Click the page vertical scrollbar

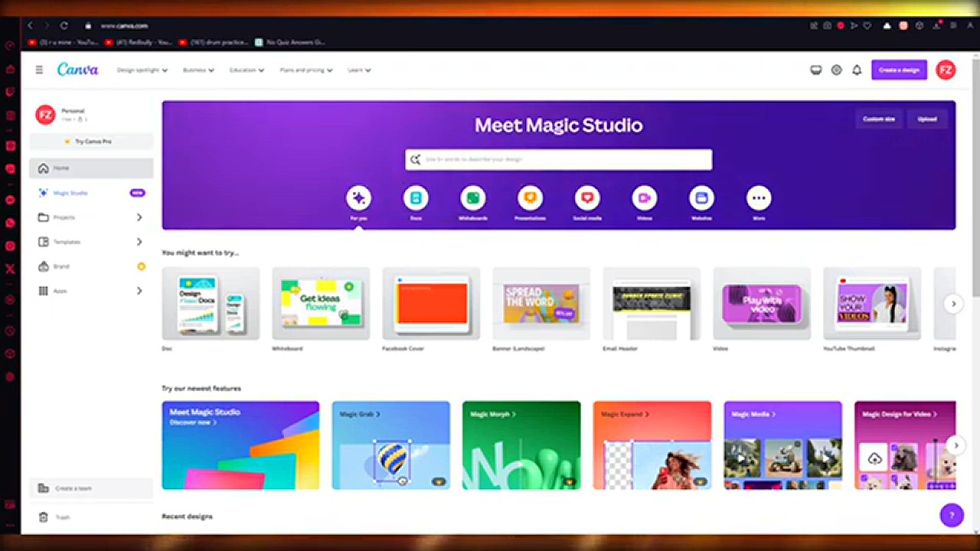pyautogui.click(x=975, y=179)
